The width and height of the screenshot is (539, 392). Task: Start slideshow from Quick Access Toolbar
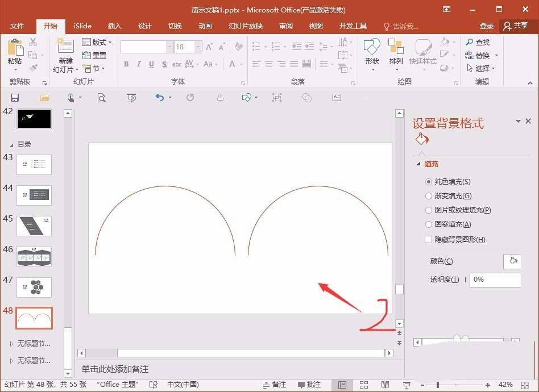click(131, 98)
